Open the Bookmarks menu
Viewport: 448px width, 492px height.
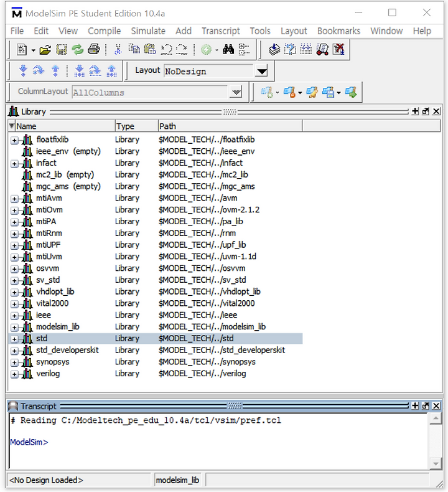click(338, 31)
